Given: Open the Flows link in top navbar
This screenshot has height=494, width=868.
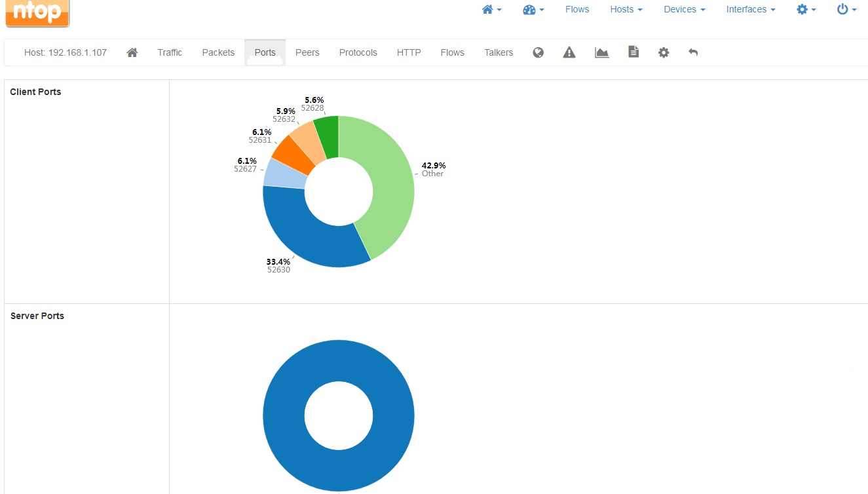Looking at the screenshot, I should point(577,10).
